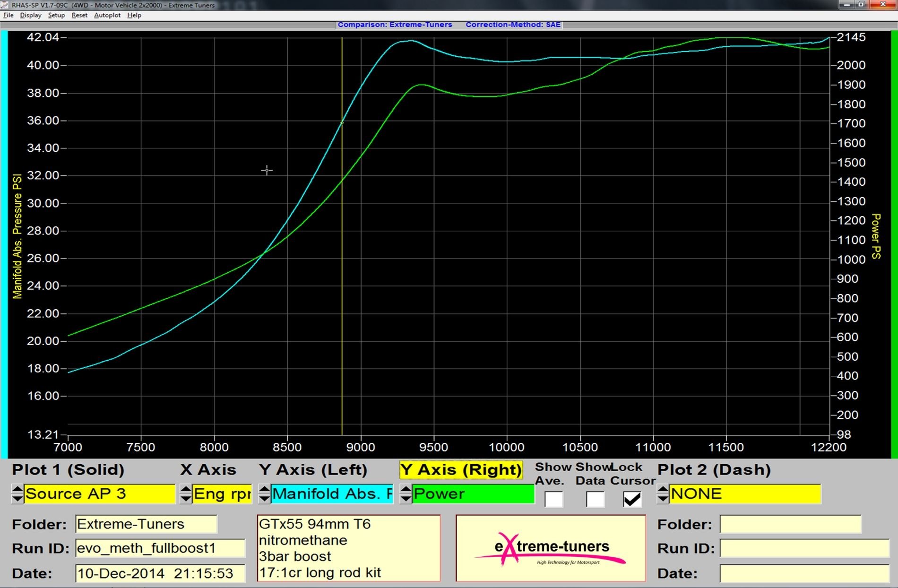Click the Run ID evo_meth_fullboost1 field
Viewport: 898px width, 588px height.
[160, 548]
